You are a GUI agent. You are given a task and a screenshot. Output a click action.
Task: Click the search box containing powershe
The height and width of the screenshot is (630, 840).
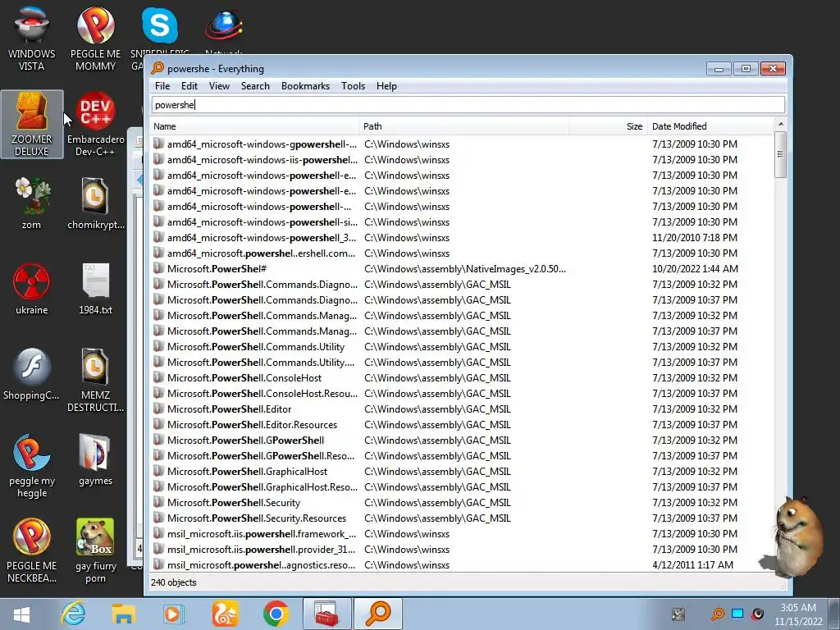468,105
